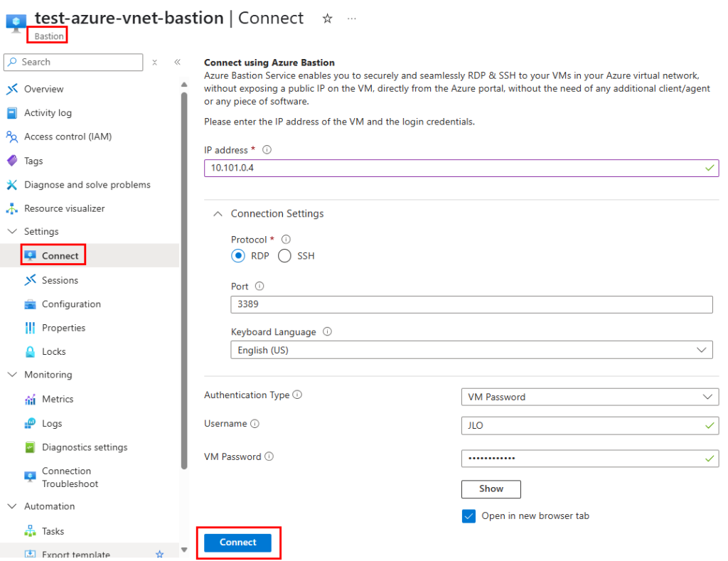Screen dimensions: 728x561
Task: Collapse the sidebar with the double chevron
Action: point(177,63)
